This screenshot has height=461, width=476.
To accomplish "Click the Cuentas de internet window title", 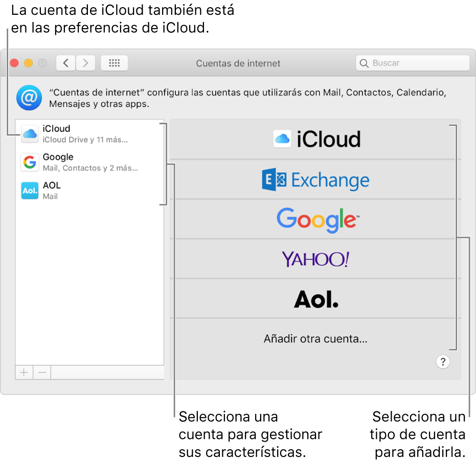I will click(238, 63).
